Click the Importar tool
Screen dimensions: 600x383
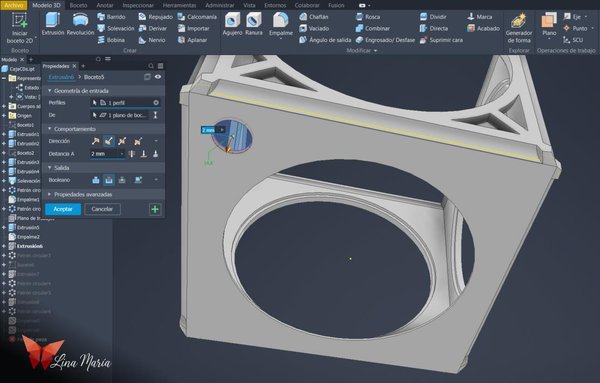pos(193,28)
